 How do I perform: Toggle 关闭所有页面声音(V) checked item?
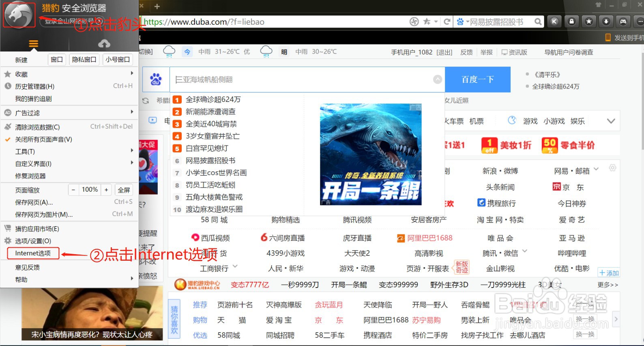click(x=69, y=139)
